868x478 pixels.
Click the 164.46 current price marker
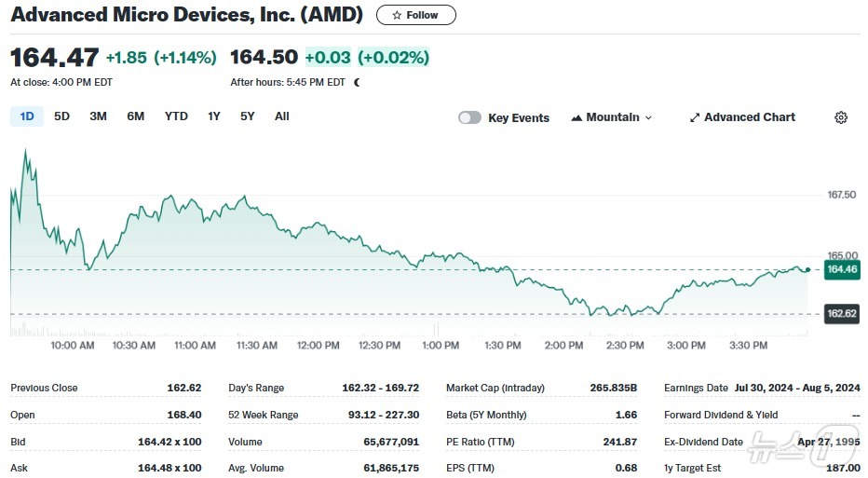point(841,269)
